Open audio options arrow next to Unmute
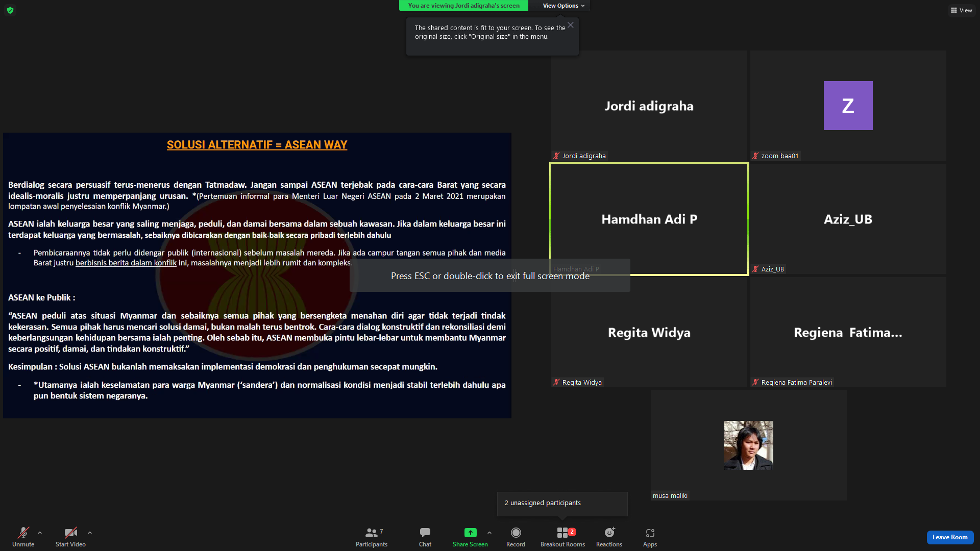Screen dimensions: 980x551 click(x=40, y=533)
